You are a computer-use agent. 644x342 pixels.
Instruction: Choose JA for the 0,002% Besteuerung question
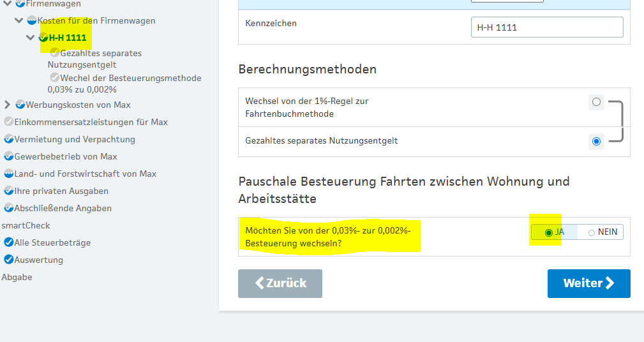pos(548,232)
